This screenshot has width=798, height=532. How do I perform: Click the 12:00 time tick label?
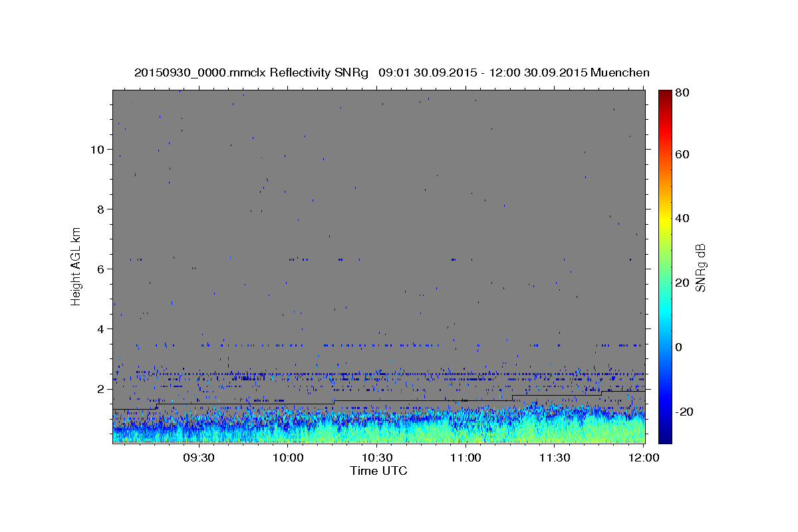pos(644,458)
